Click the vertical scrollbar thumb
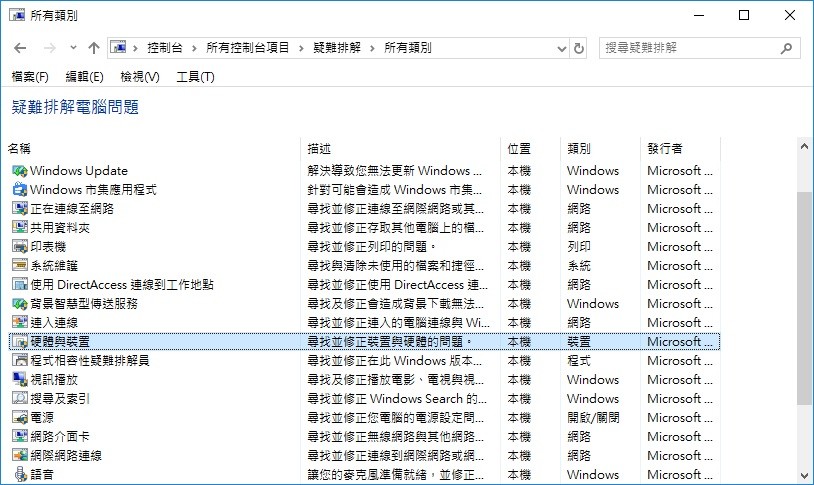 [805, 299]
